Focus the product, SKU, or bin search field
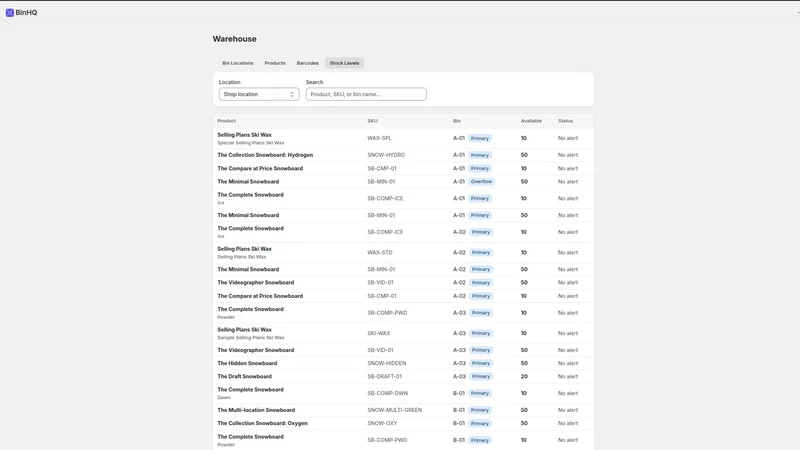This screenshot has height=450, width=800. [366, 94]
